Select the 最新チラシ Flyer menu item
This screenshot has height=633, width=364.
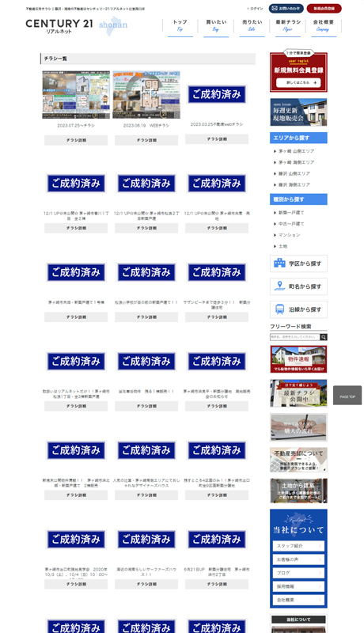[x=288, y=26]
